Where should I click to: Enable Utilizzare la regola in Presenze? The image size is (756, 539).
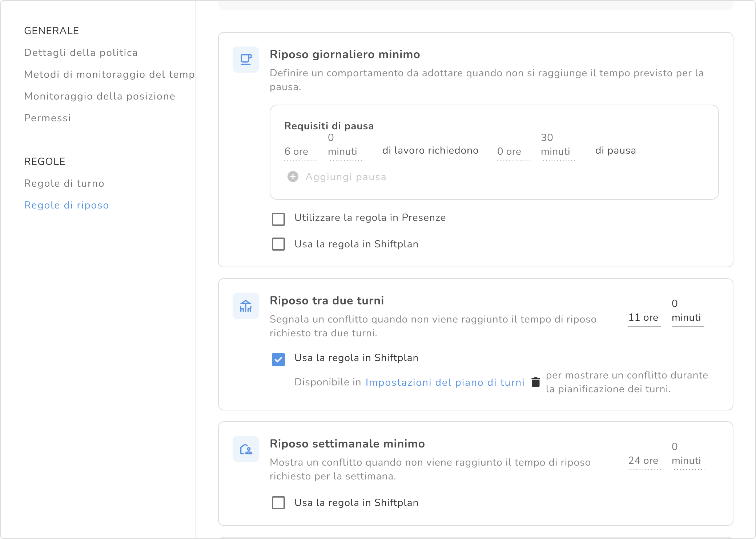[278, 219]
